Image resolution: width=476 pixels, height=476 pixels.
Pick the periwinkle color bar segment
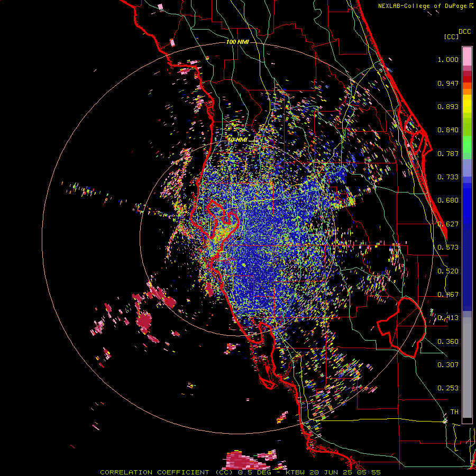click(x=467, y=168)
